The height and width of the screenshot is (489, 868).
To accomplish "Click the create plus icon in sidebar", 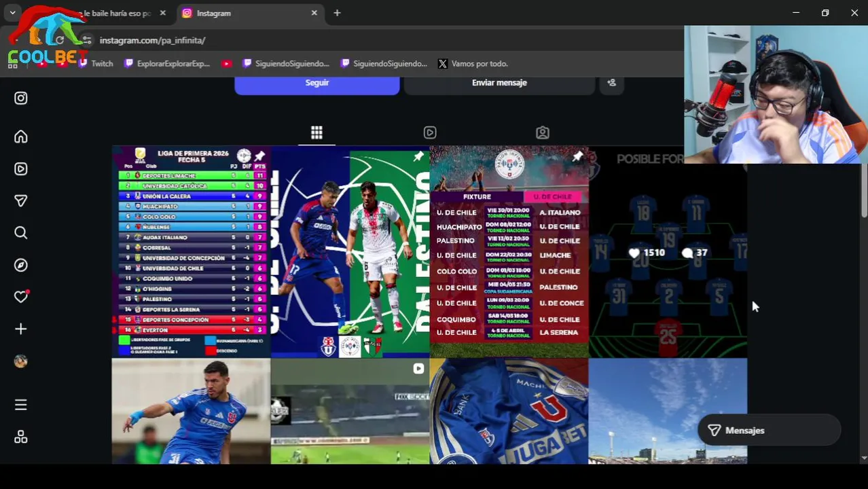I will tap(21, 329).
